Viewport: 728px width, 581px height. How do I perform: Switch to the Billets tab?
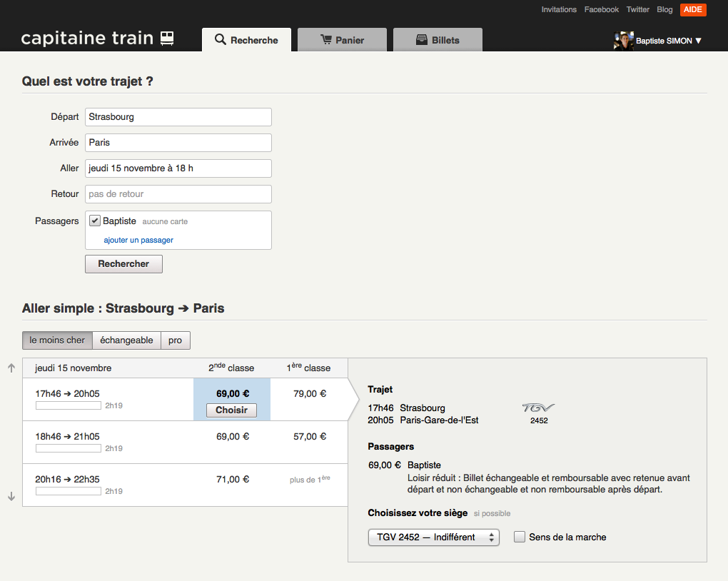[x=438, y=39]
